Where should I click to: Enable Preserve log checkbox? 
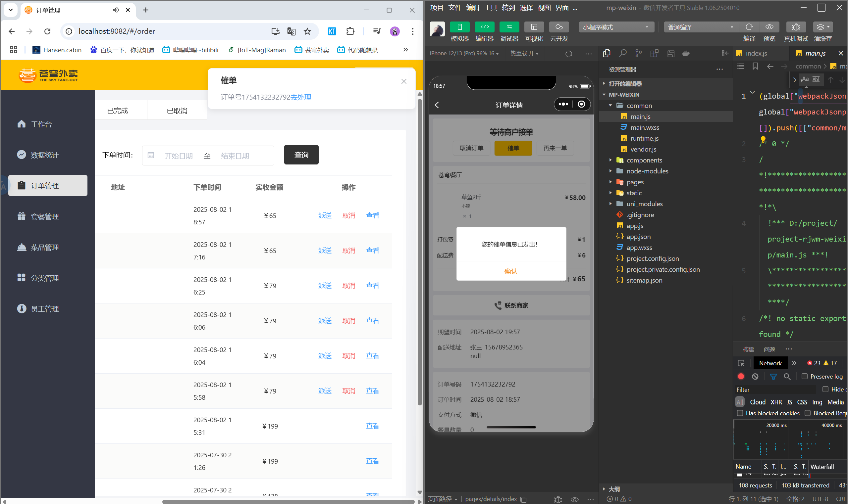[x=804, y=376]
